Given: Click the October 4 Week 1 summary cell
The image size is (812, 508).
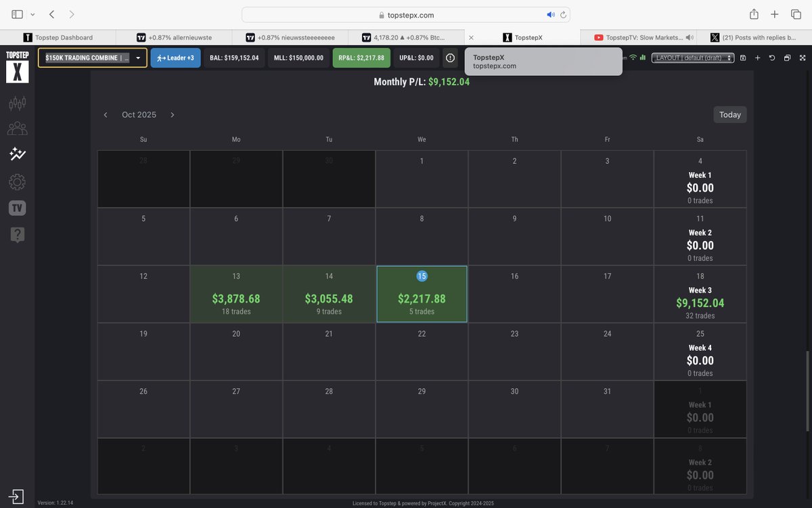Looking at the screenshot, I should click(700, 179).
